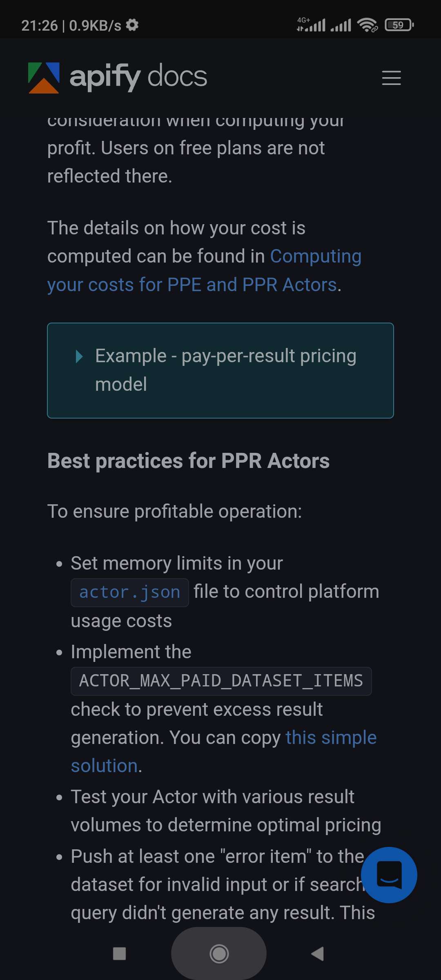This screenshot has width=441, height=980.
Task: Tap the ACTOR_MAX_PAID_DATASET_ITEMS code snippet
Action: pos(221,681)
